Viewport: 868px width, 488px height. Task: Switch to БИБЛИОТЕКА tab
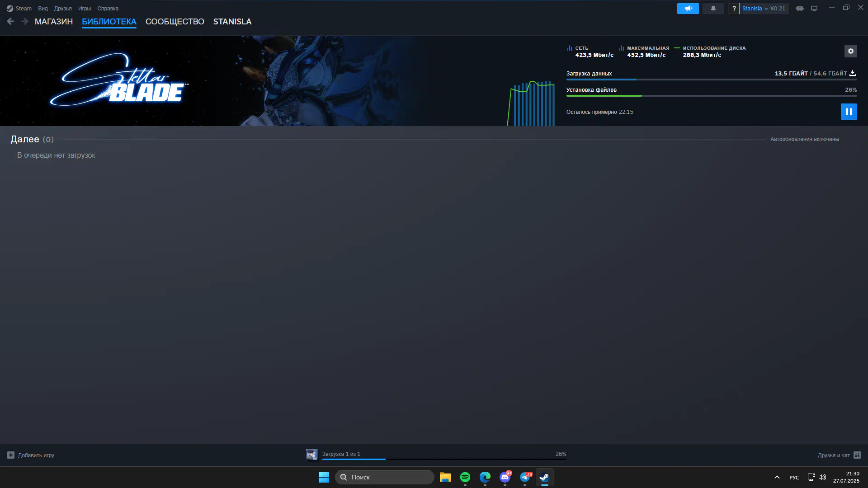[x=109, y=22]
